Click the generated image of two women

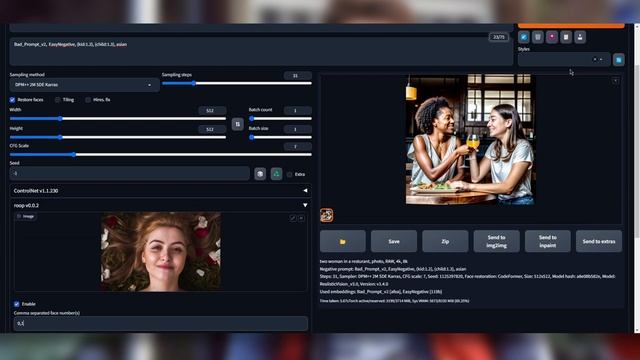(x=470, y=139)
